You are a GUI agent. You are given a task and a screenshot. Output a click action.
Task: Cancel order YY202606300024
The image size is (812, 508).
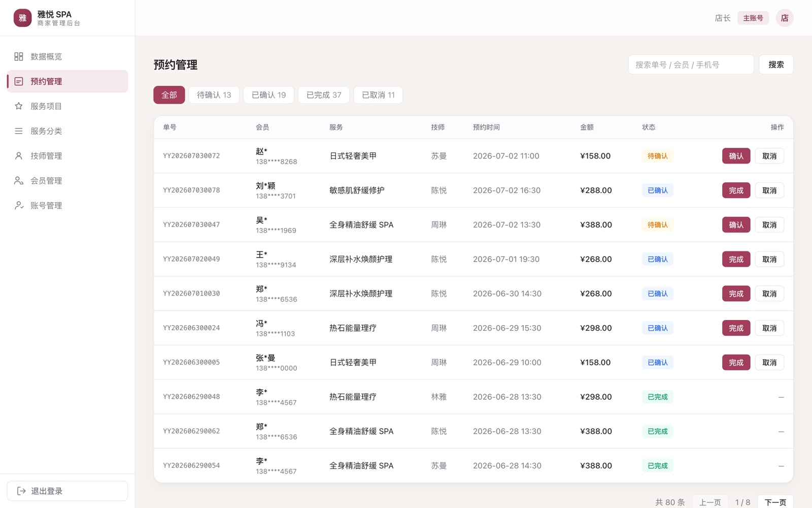click(769, 328)
